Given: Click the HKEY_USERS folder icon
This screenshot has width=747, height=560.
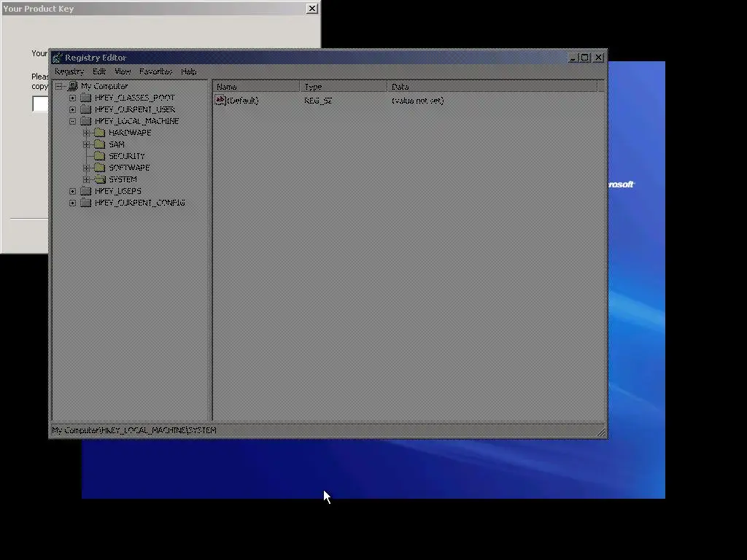Looking at the screenshot, I should pos(86,191).
